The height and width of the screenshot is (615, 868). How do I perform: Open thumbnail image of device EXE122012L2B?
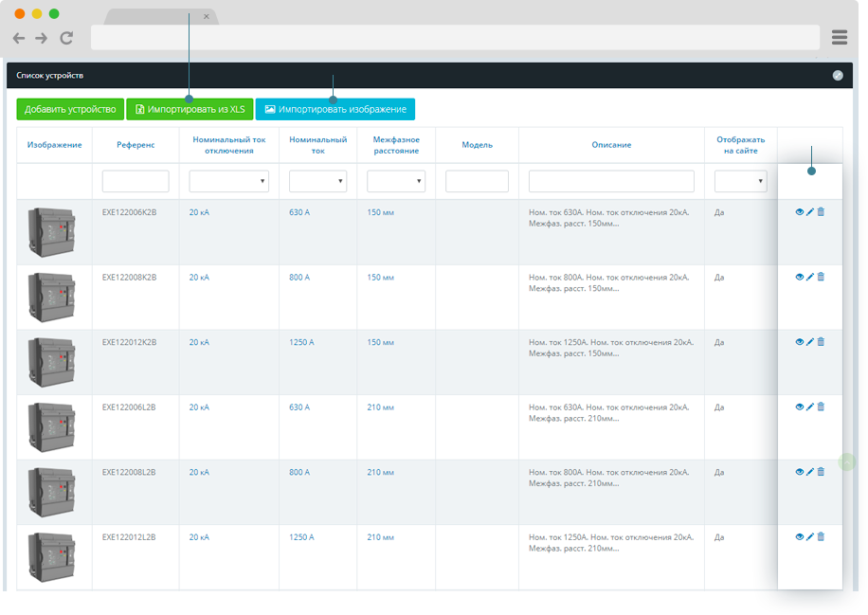[x=51, y=557]
